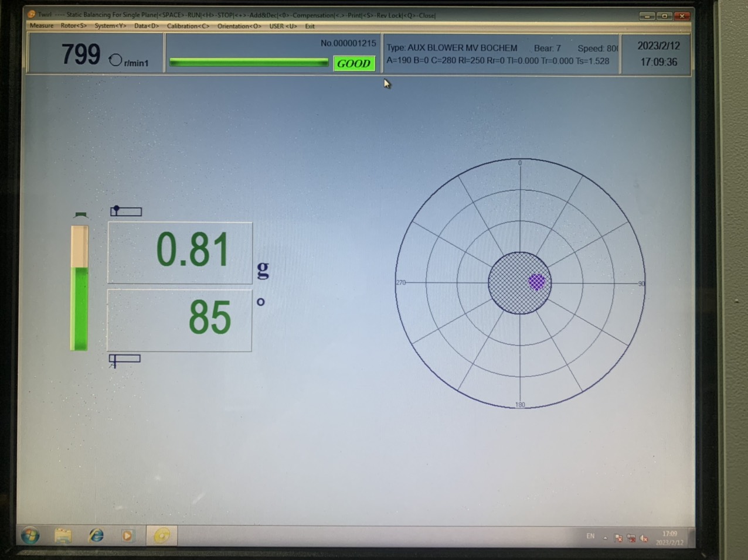The image size is (748, 560).
Task: Click the 85 angle value
Action: click(210, 318)
